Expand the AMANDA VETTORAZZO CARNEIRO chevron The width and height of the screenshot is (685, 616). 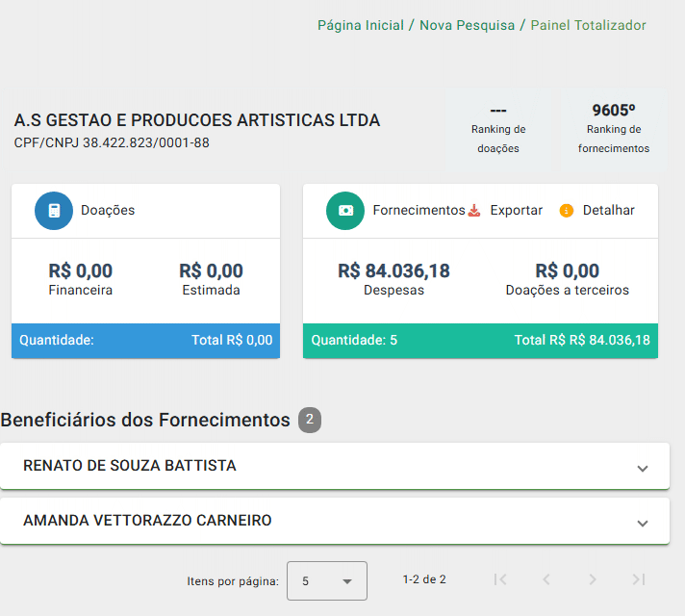(643, 524)
